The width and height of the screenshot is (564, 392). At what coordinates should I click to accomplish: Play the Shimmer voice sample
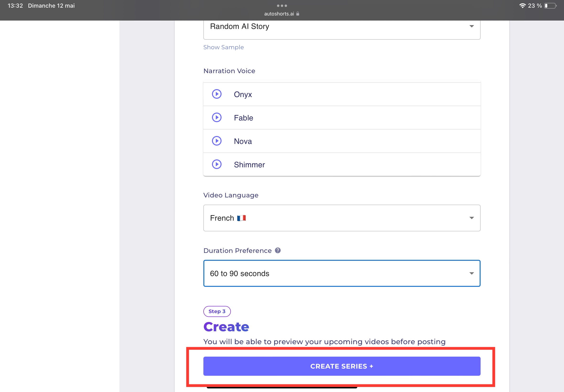click(217, 164)
